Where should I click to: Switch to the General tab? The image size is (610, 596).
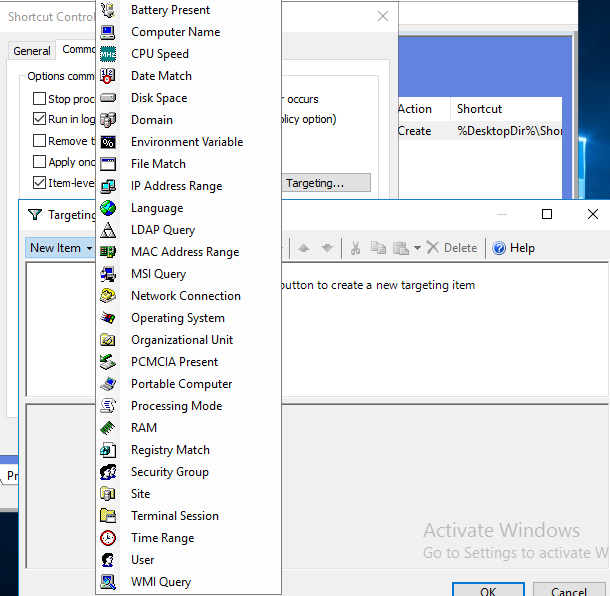[x=32, y=51]
